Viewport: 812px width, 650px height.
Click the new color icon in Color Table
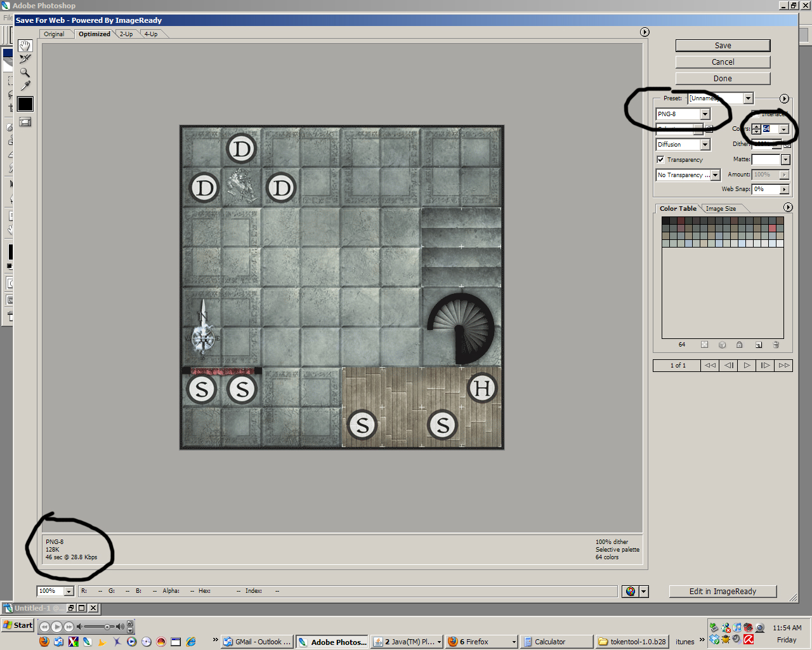tap(758, 345)
